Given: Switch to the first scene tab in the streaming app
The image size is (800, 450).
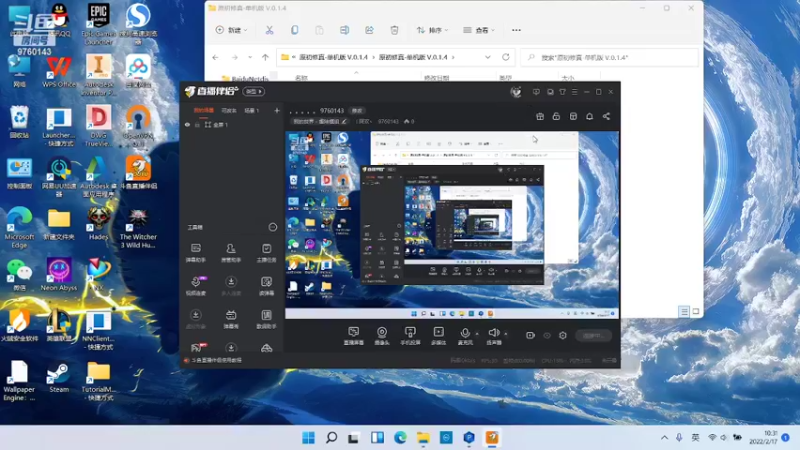Looking at the screenshot, I should click(204, 110).
